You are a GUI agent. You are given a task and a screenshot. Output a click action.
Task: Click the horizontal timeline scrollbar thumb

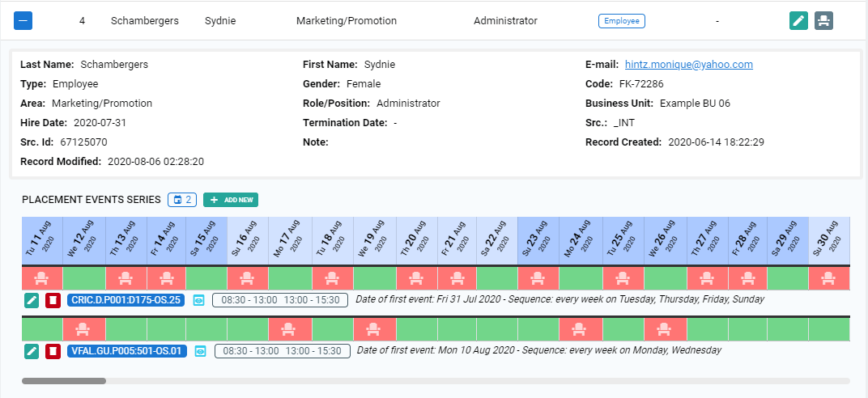64,381
